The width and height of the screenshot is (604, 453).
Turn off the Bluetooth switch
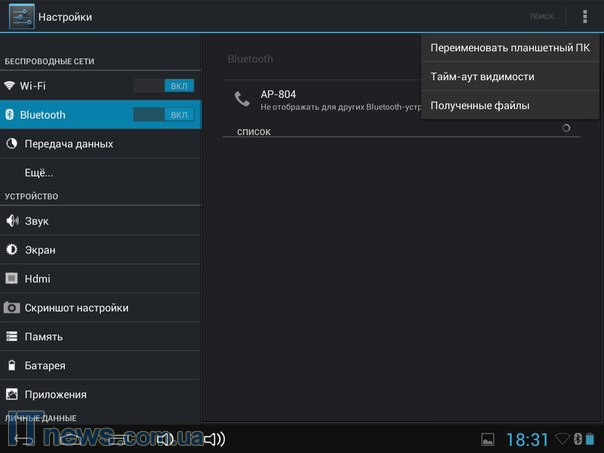coord(164,115)
